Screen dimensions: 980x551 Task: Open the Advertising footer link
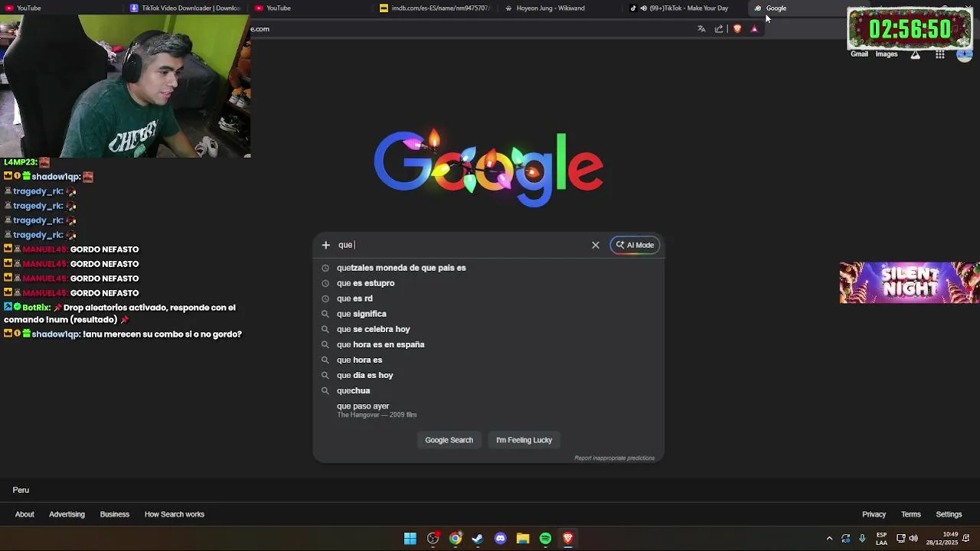coord(67,514)
